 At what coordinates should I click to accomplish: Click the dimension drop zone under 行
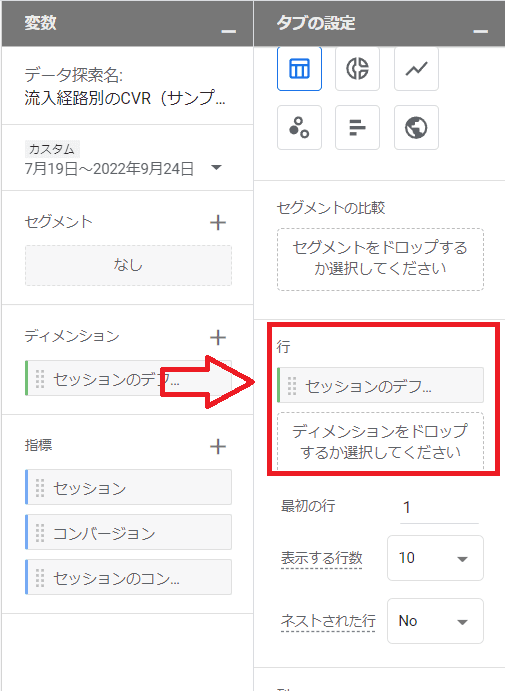(x=380, y=441)
